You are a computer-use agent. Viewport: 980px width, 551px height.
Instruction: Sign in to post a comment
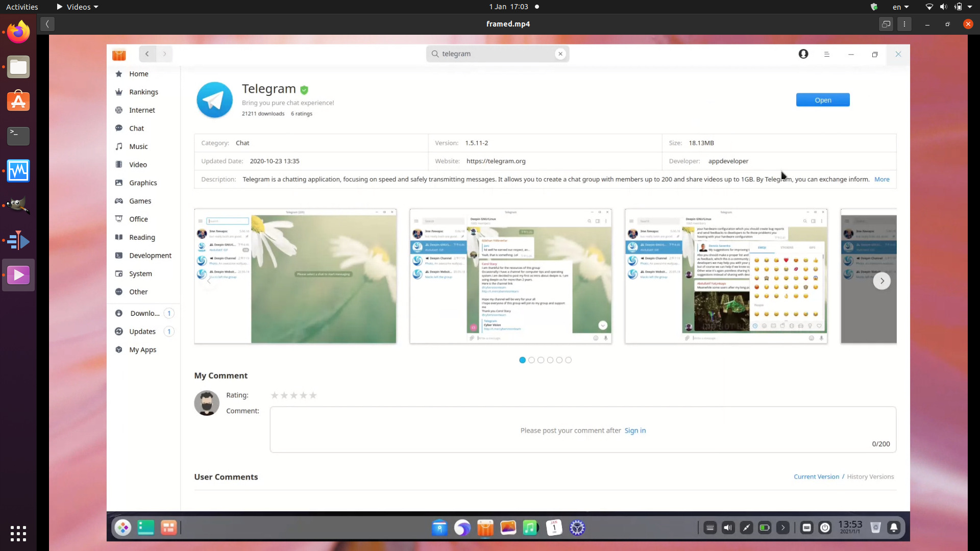point(635,430)
